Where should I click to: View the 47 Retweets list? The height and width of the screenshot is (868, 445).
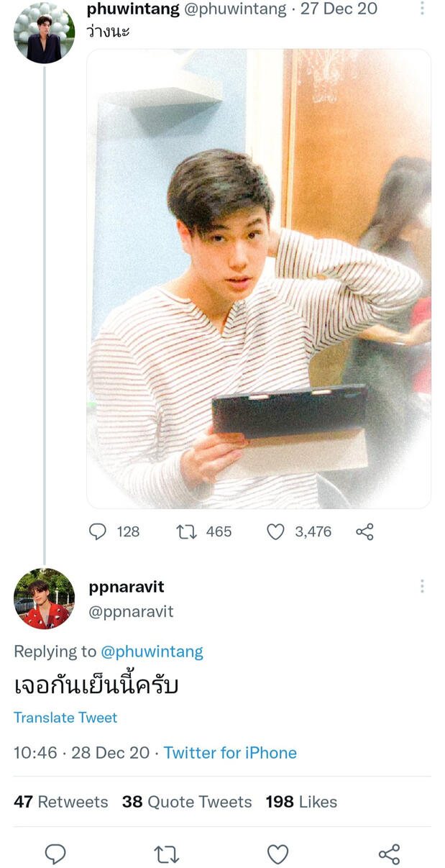61,802
